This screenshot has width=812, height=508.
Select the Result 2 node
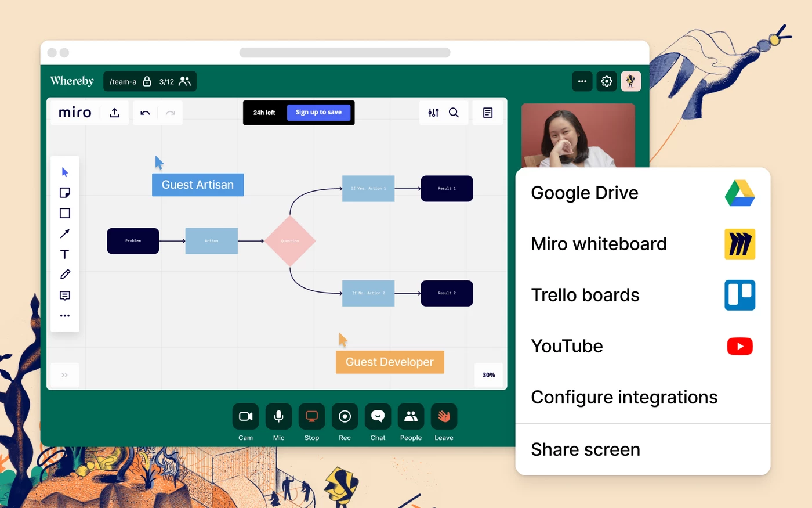[x=447, y=293]
